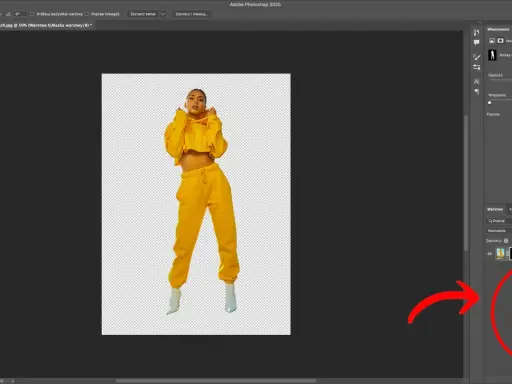Switch to the 'Właściwości' panel tab
Viewport: 512px width, 384px height.
[498, 29]
